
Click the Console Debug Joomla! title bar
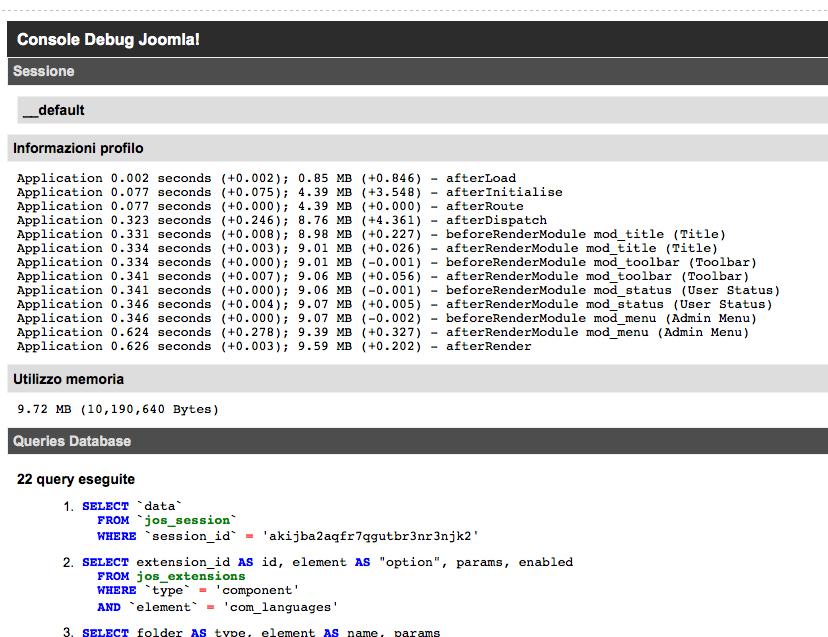click(x=417, y=39)
